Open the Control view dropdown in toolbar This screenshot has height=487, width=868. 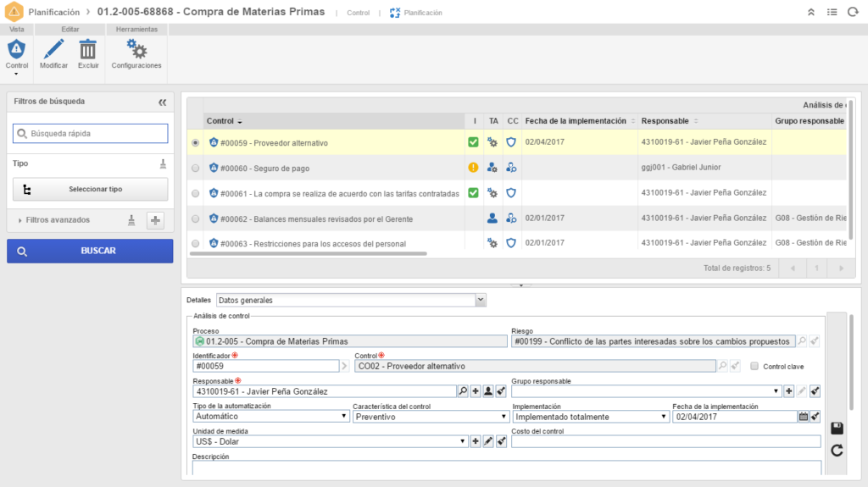(17, 57)
